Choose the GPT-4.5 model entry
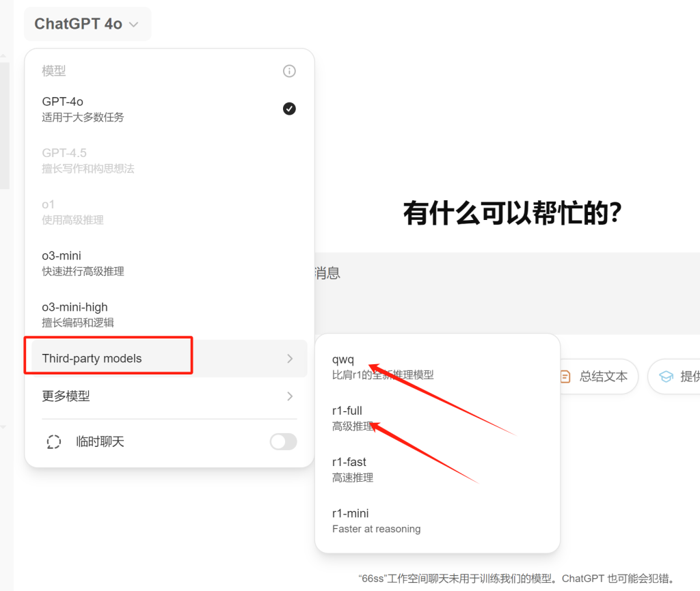The width and height of the screenshot is (700, 591). coord(170,161)
